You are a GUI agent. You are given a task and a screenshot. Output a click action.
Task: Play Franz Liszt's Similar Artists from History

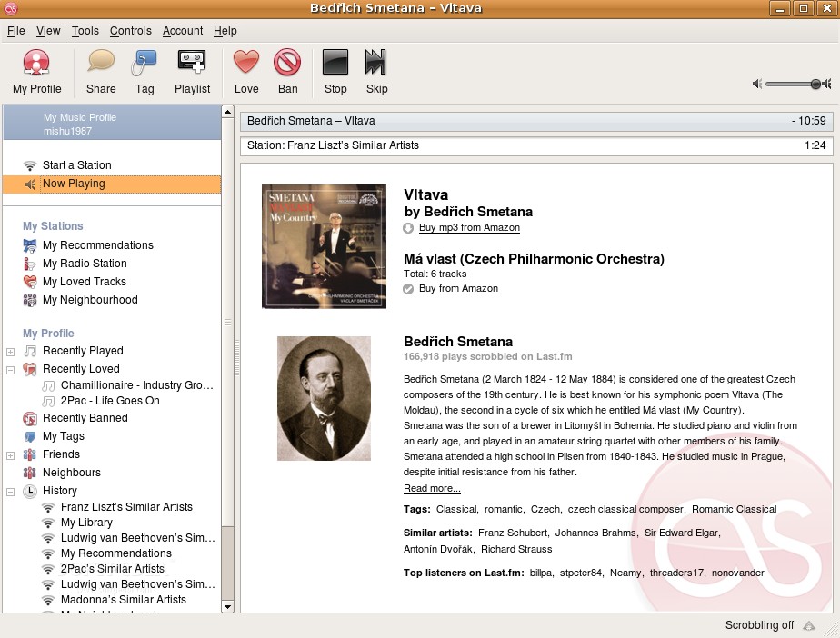(126, 507)
